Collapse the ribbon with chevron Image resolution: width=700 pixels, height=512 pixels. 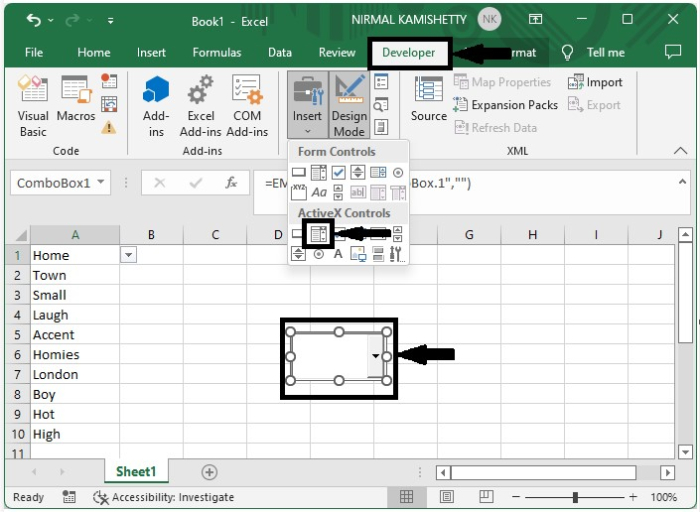coord(680,150)
